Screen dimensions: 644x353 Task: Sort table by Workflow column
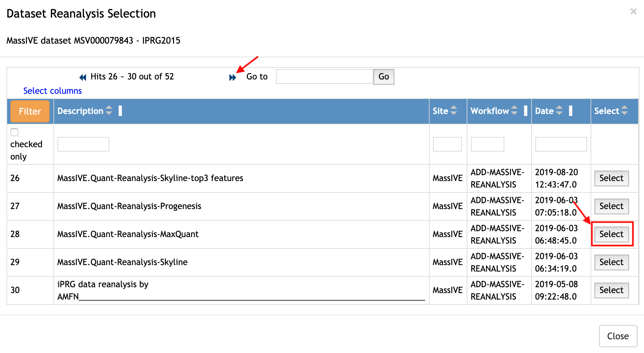pos(514,110)
